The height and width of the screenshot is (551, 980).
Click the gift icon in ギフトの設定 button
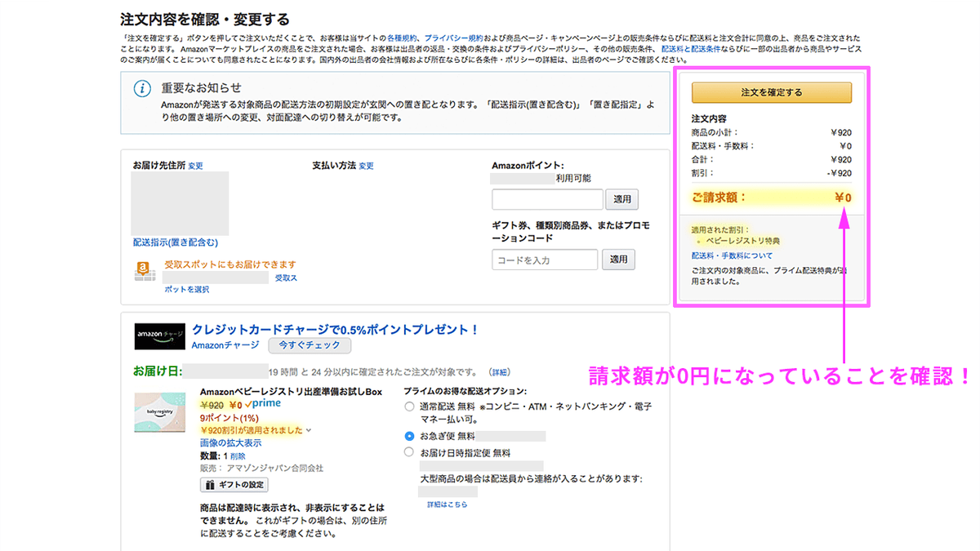211,485
